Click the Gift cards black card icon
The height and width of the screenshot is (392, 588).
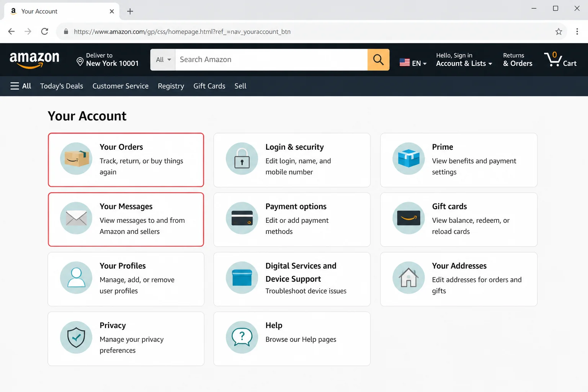408,218
